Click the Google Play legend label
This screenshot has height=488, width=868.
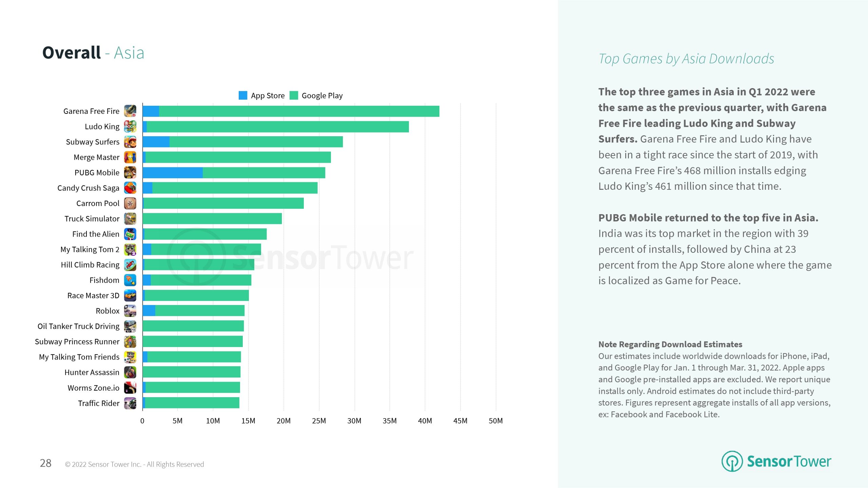[x=322, y=96]
